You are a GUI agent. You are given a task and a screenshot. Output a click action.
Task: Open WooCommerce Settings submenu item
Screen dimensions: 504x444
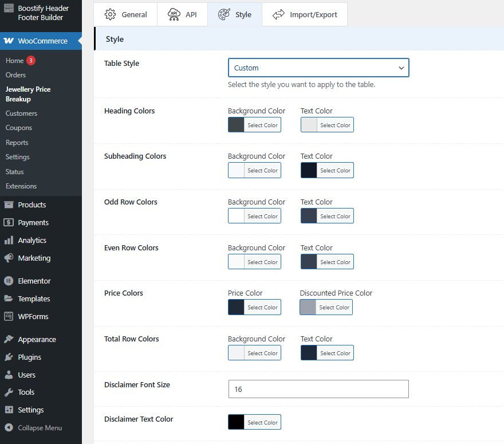click(x=17, y=157)
